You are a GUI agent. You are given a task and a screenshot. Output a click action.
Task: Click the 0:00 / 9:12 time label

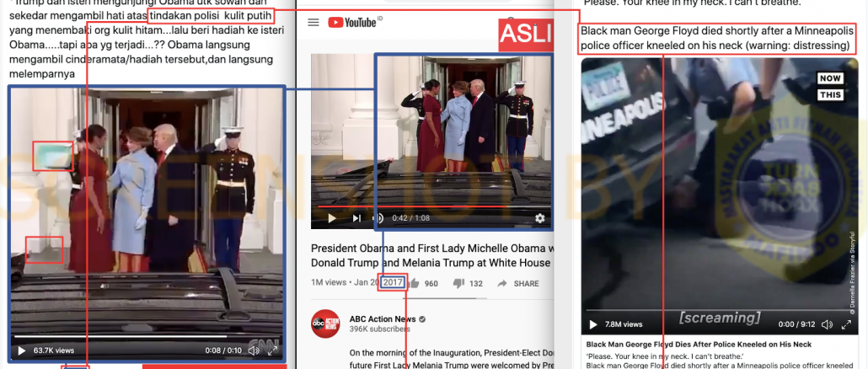pos(796,324)
